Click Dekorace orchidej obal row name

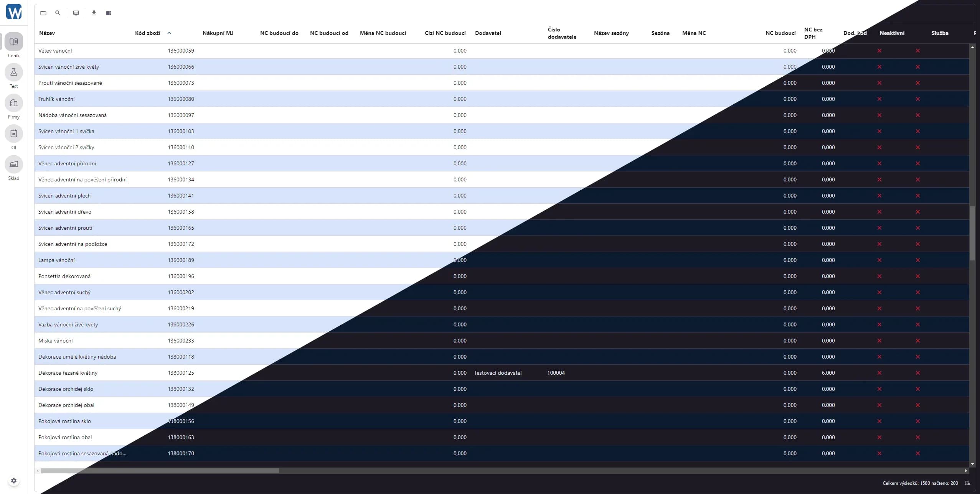[66, 405]
